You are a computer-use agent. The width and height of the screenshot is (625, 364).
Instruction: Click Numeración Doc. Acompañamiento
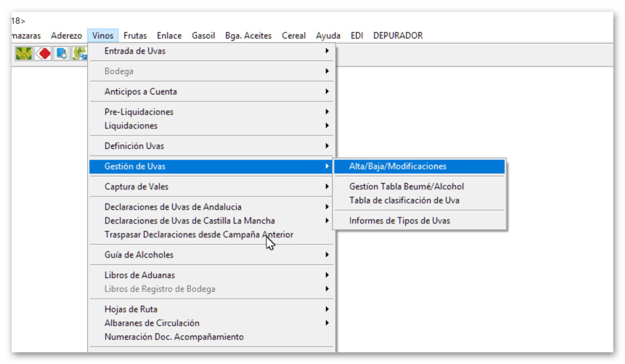[174, 336]
